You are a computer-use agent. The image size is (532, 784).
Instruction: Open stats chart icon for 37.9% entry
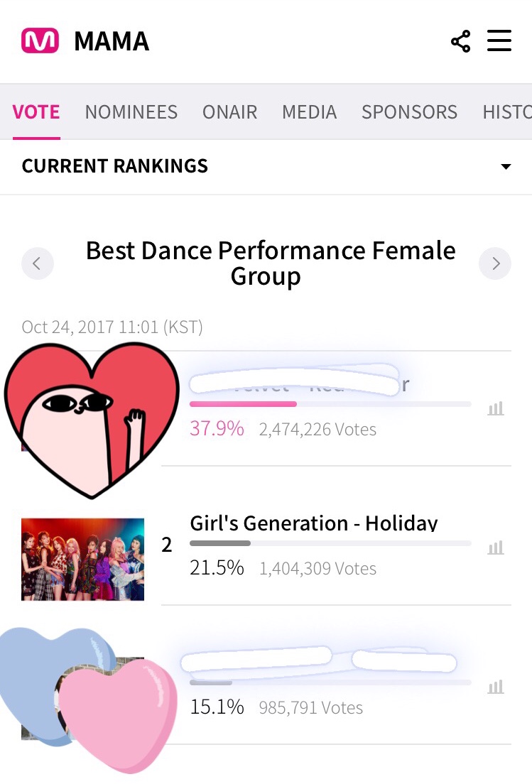coord(496,408)
